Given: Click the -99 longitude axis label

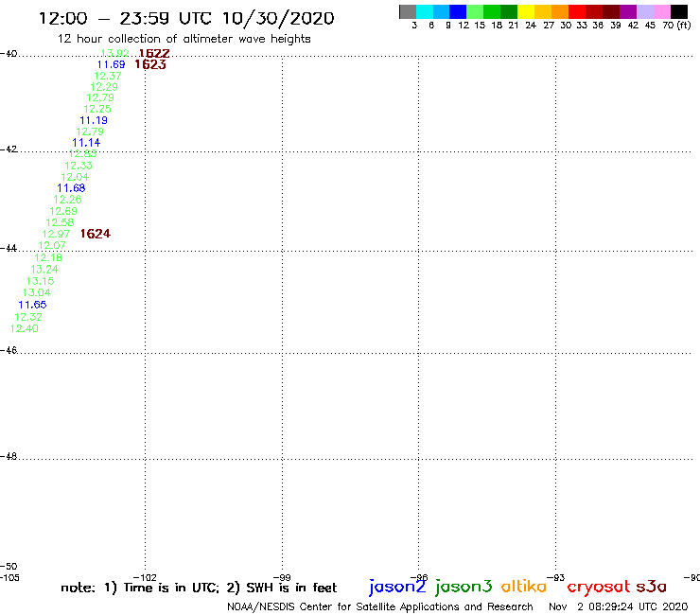Looking at the screenshot, I should click(282, 577).
